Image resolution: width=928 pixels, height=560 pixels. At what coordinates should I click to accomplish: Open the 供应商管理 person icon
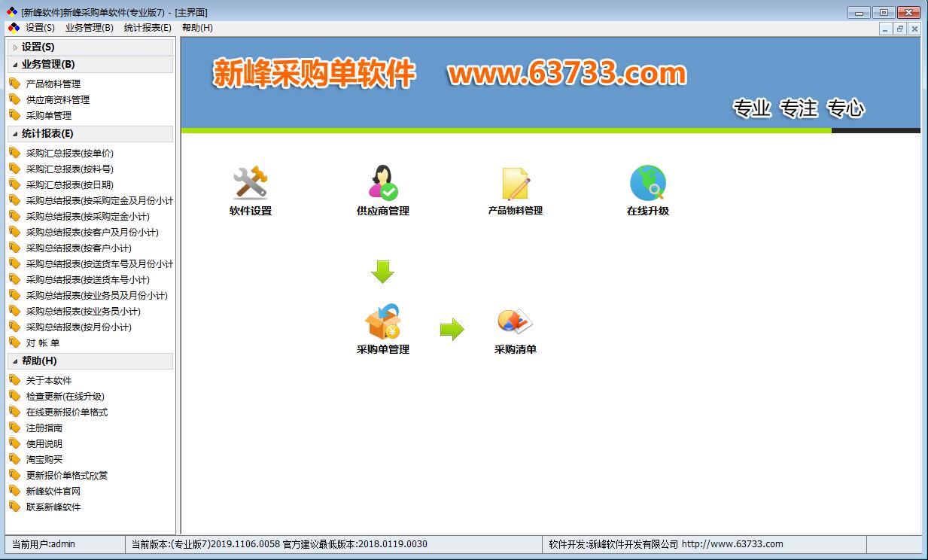coord(383,182)
